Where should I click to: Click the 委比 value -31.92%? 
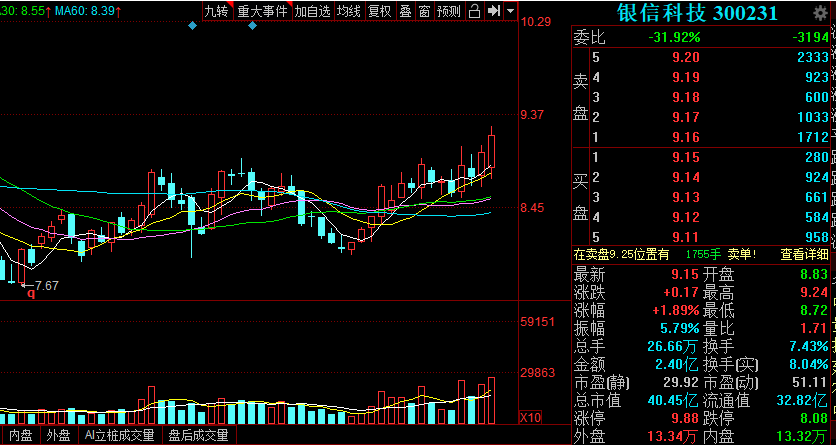674,37
